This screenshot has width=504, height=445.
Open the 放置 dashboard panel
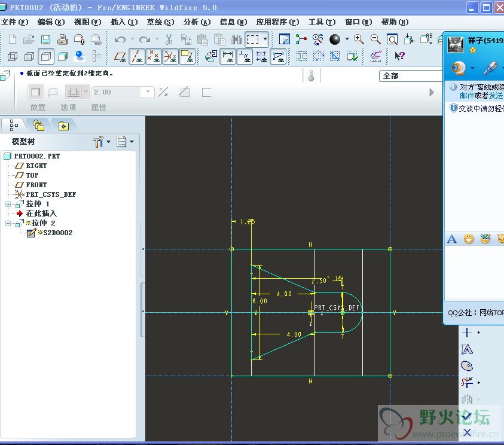38,108
